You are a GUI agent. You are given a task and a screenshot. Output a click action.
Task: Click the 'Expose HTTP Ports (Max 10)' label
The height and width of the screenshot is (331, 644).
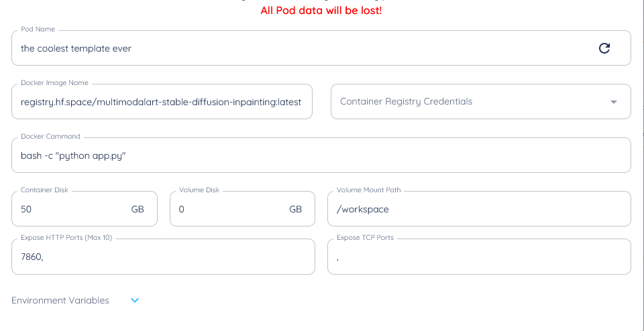(66, 237)
